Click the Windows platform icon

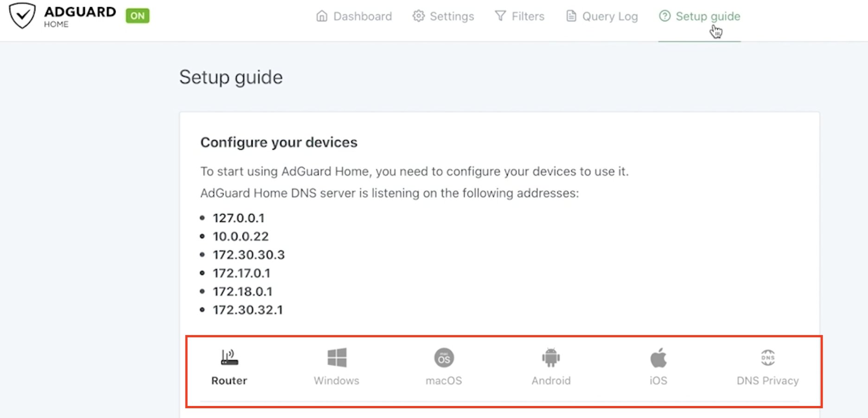336,357
